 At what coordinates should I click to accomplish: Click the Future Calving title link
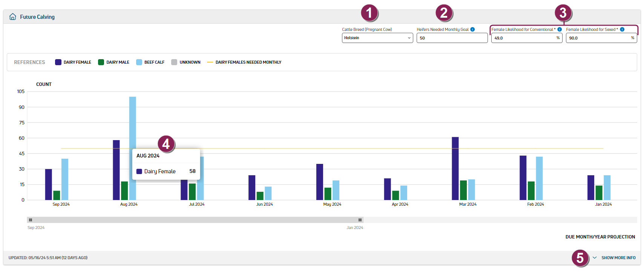point(37,17)
